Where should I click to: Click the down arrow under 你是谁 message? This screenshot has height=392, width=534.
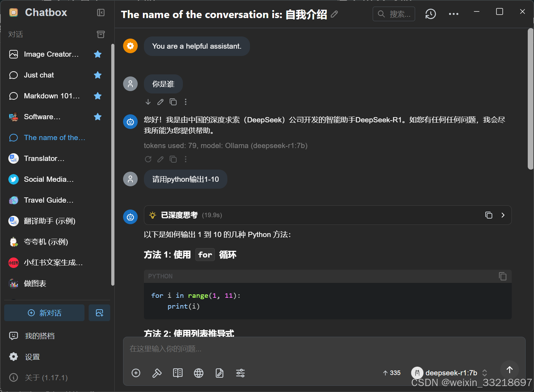coord(148,102)
